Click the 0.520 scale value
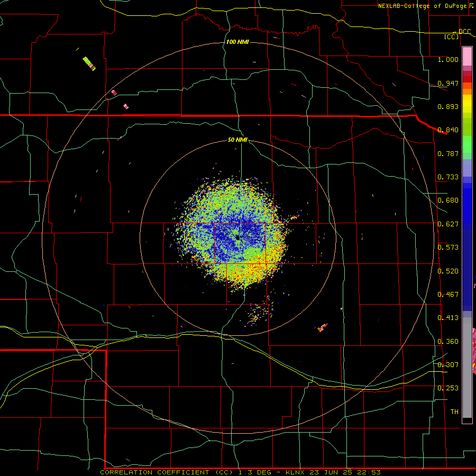Screen dimensions: 476x476 coord(448,271)
